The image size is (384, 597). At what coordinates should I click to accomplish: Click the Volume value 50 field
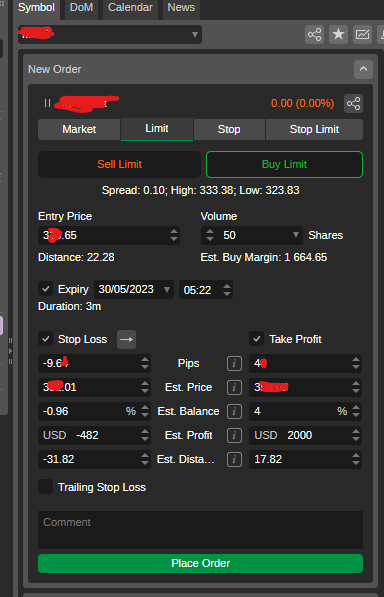point(253,235)
